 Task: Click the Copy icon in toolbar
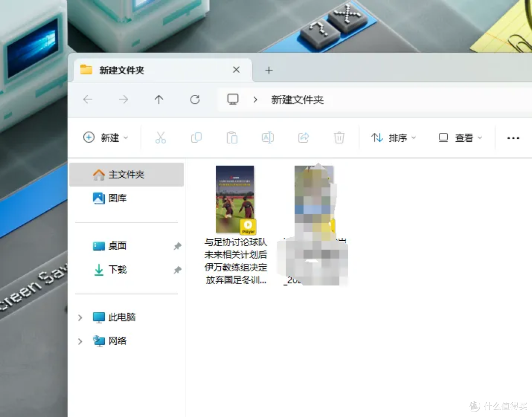coord(196,138)
